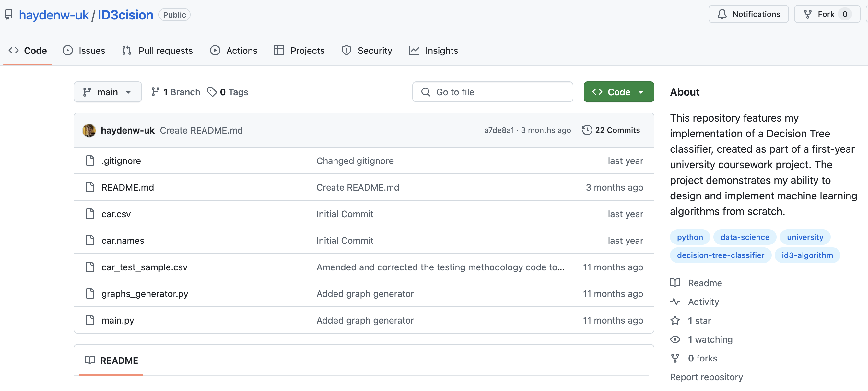
Task: Focus the Go to file search field
Action: 492,92
